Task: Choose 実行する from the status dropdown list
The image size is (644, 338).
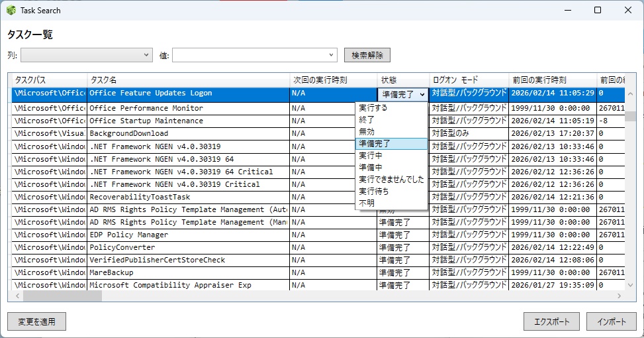Action: [x=391, y=108]
